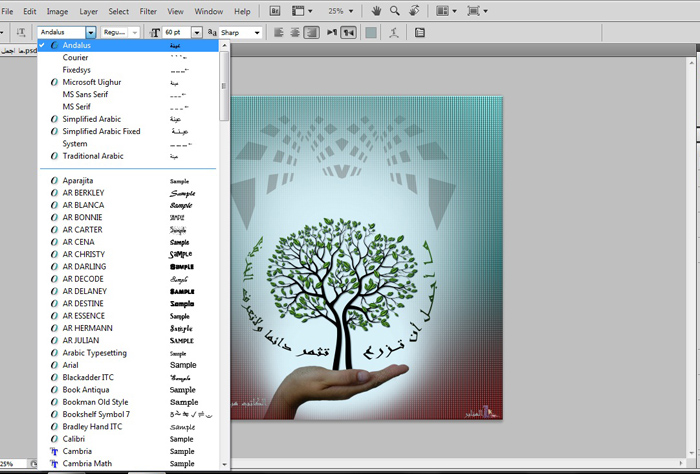The image size is (700, 474).
Task: Right align the text
Action: pyautogui.click(x=312, y=32)
